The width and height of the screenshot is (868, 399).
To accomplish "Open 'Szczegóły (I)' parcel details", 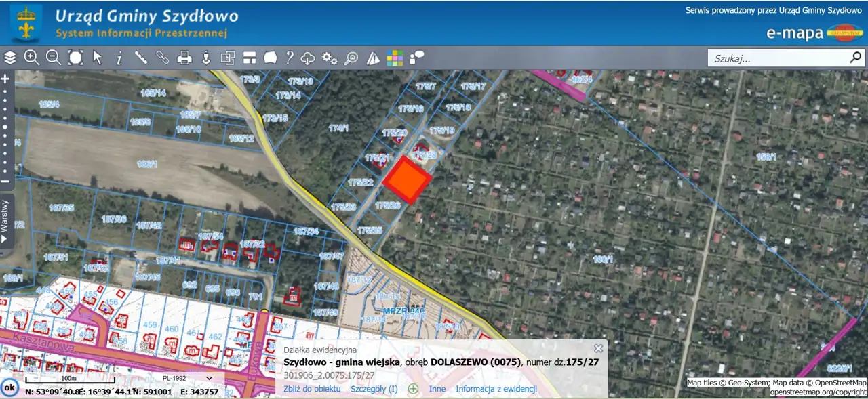I will pos(374,389).
